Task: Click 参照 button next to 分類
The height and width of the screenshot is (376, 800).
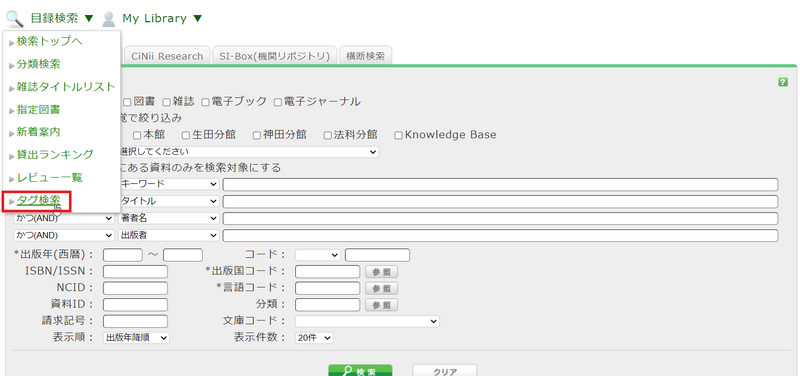Action: point(381,305)
